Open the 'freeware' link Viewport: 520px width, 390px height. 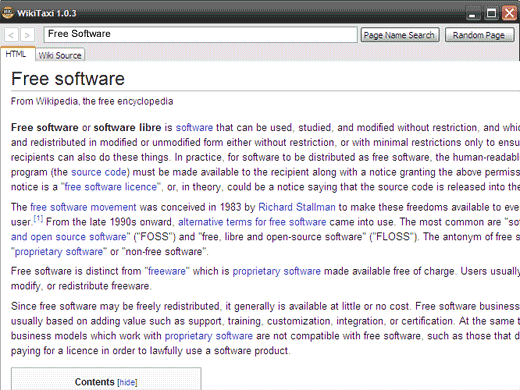pos(167,271)
